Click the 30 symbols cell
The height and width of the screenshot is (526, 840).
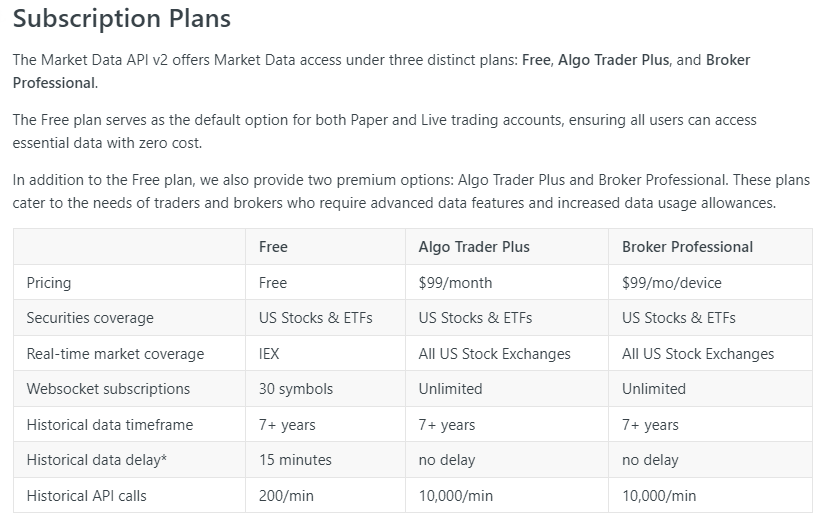click(296, 389)
